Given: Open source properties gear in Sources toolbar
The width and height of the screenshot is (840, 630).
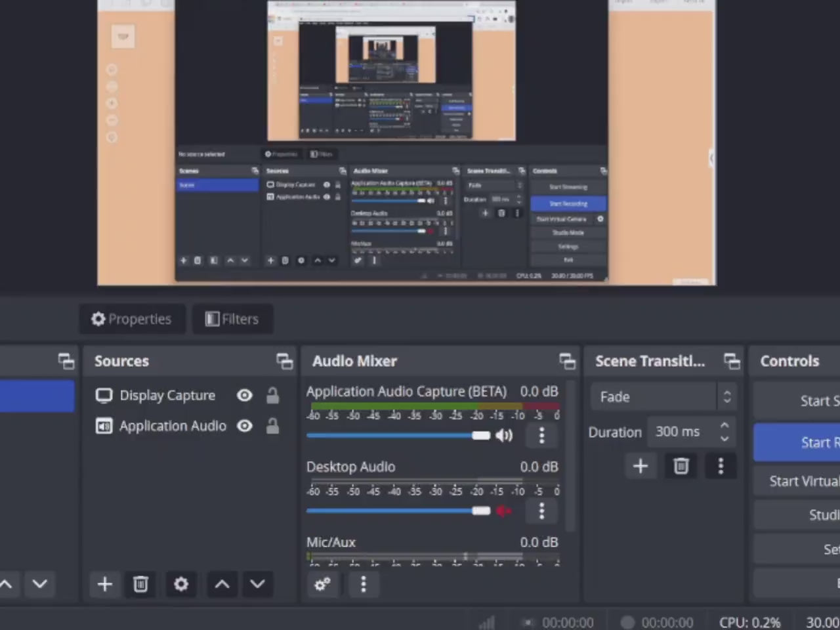Looking at the screenshot, I should tap(180, 584).
